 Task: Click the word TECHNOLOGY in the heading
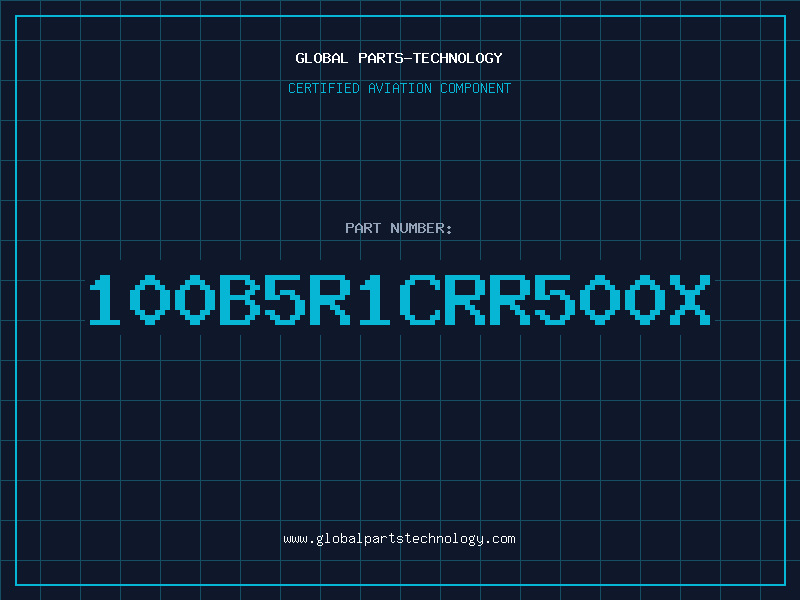pyautogui.click(x=458, y=58)
